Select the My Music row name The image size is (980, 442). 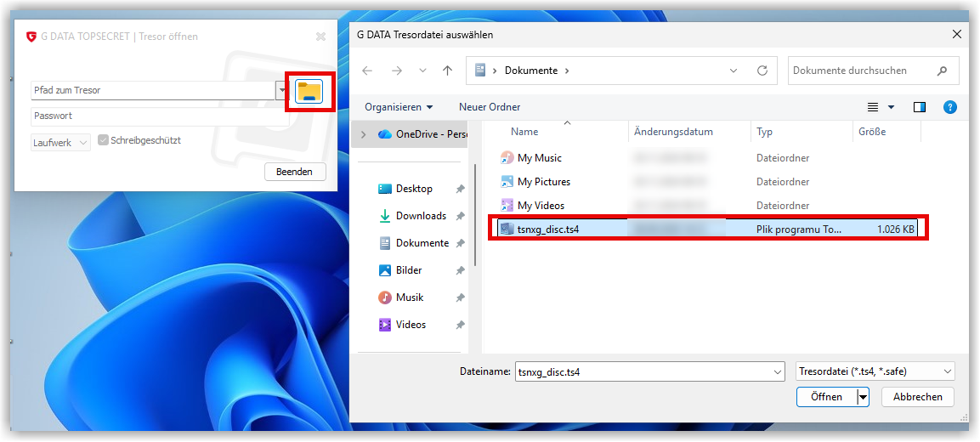pyautogui.click(x=540, y=158)
